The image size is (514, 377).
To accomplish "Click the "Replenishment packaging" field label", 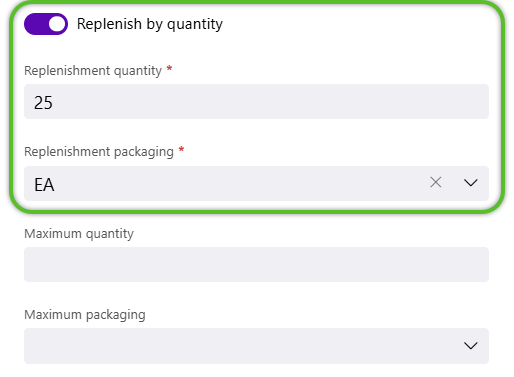I will point(99,152).
